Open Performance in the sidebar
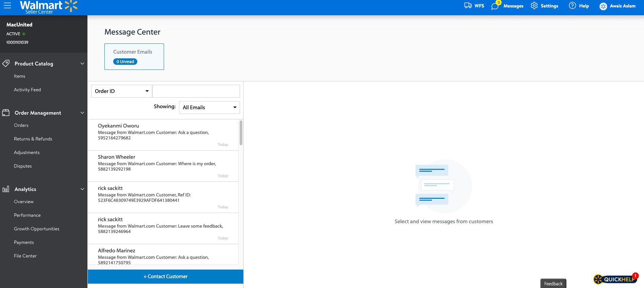 (27, 215)
